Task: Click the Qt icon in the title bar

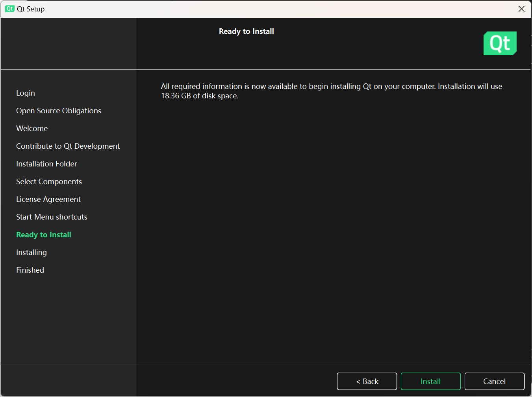Action: click(10, 9)
